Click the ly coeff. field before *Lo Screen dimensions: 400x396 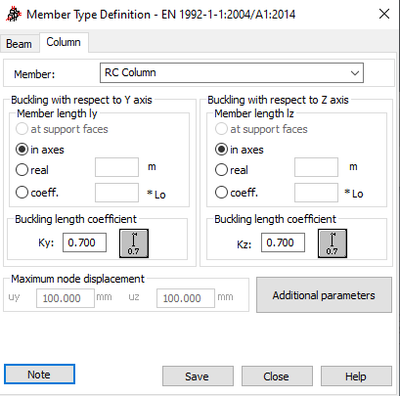117,193
